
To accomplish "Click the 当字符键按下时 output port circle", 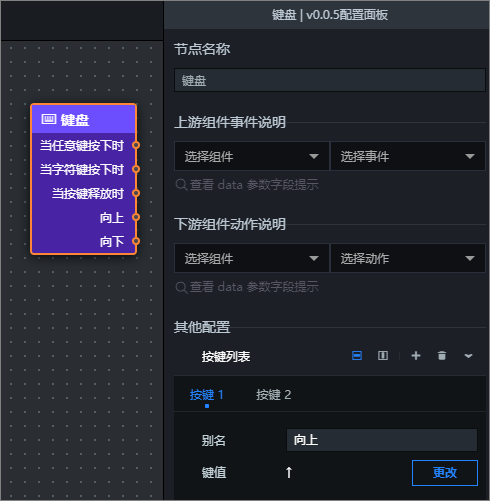I will pos(136,169).
